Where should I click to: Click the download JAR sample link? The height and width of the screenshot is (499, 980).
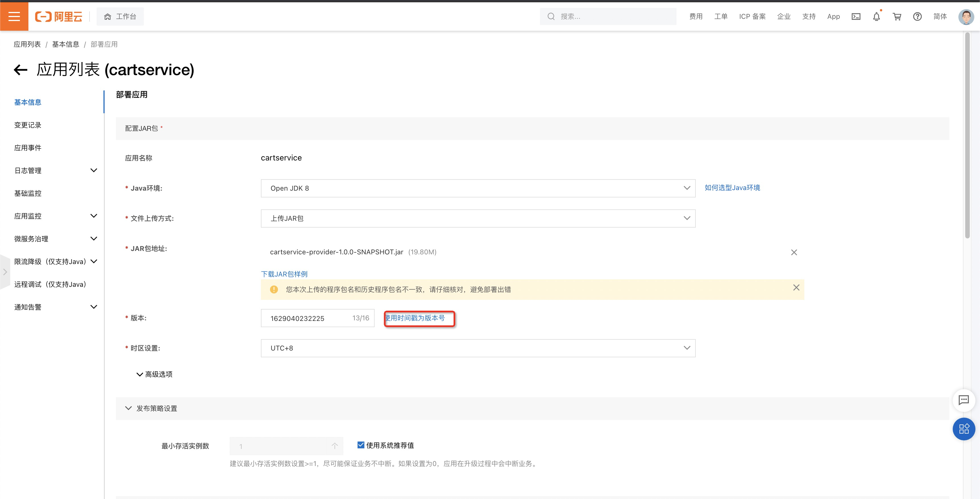pos(284,274)
